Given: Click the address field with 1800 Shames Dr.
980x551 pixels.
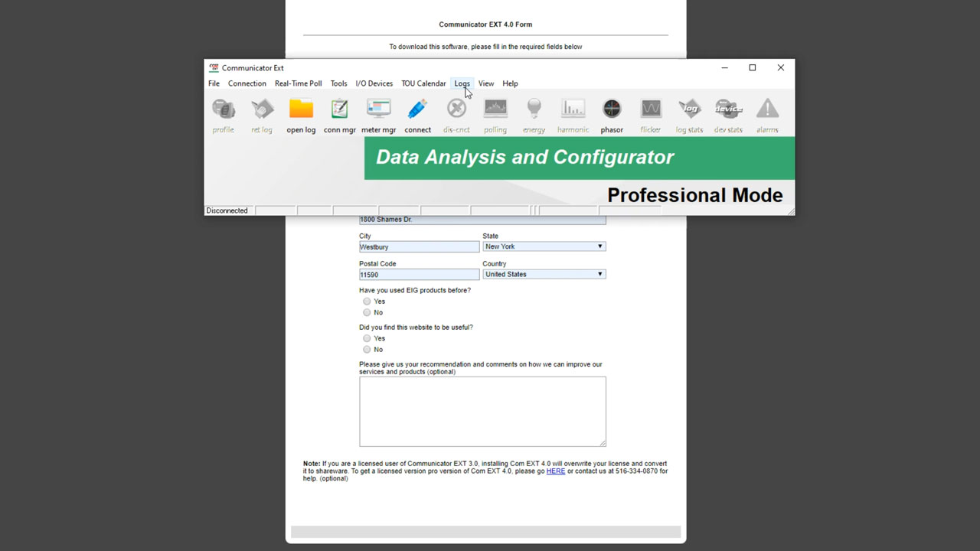Looking at the screenshot, I should click(x=482, y=220).
